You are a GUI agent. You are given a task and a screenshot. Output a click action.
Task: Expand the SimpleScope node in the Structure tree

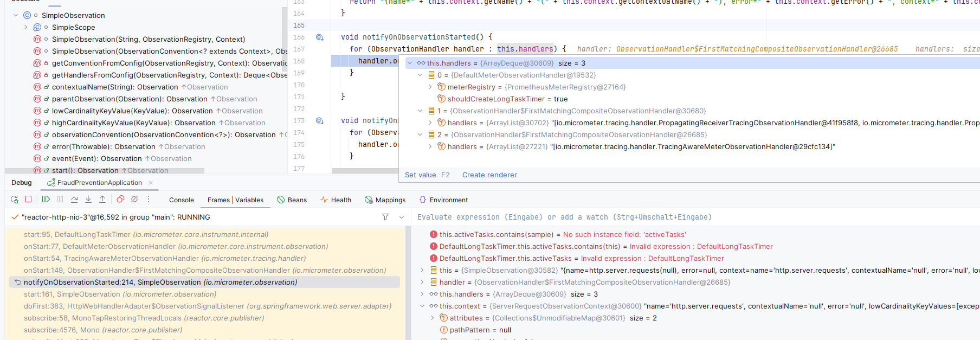[x=25, y=27]
